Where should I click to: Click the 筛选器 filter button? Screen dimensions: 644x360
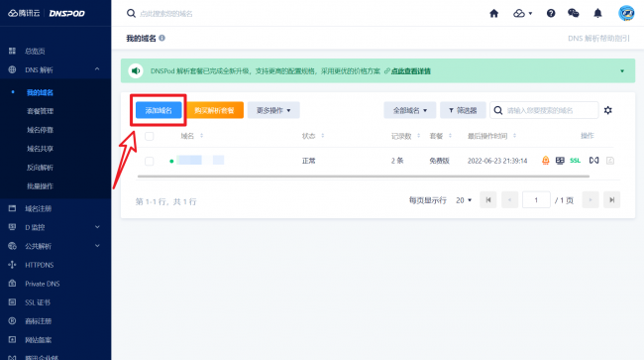coord(463,110)
